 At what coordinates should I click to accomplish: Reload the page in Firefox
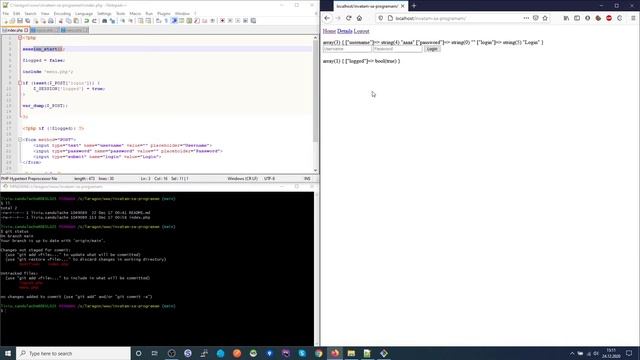click(349, 18)
